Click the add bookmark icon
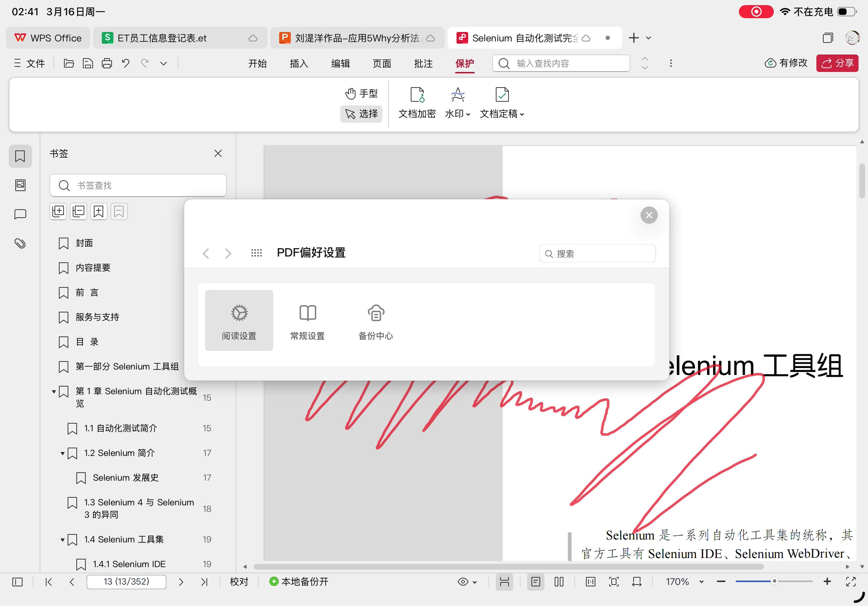This screenshot has height=606, width=868. pyautogui.click(x=99, y=211)
